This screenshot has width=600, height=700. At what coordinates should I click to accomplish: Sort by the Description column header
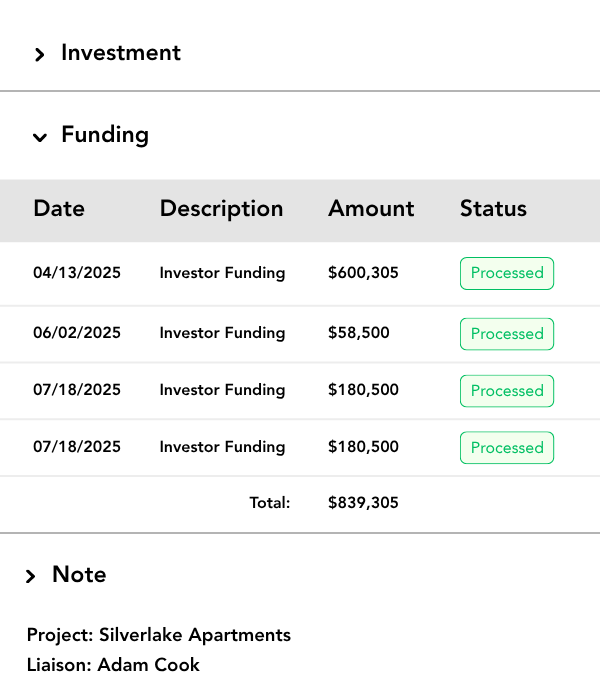221,209
